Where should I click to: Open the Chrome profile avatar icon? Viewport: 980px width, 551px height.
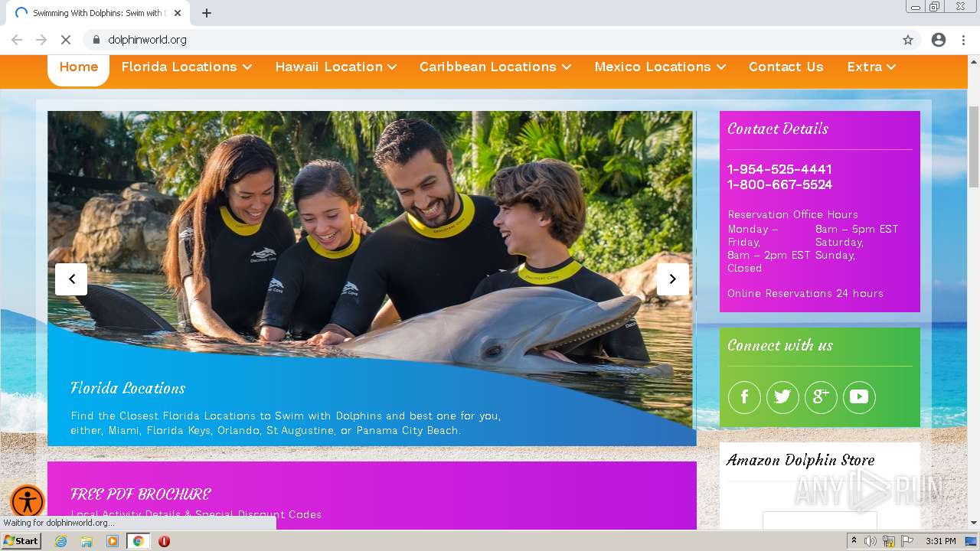pyautogui.click(x=939, y=40)
